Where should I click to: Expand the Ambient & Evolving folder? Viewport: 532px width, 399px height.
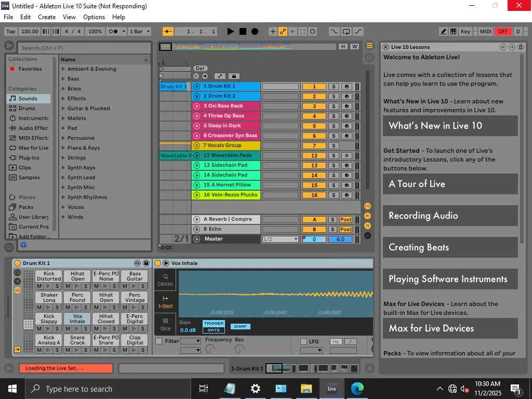click(x=63, y=69)
